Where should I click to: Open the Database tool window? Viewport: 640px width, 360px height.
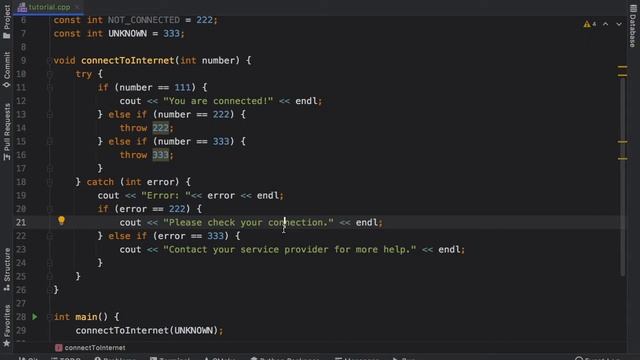pos(633,26)
